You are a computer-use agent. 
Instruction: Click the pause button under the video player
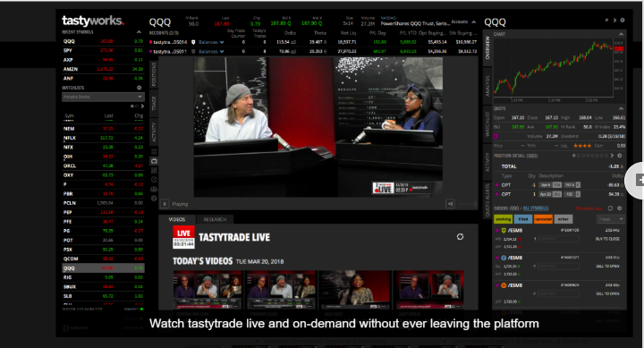tap(165, 204)
